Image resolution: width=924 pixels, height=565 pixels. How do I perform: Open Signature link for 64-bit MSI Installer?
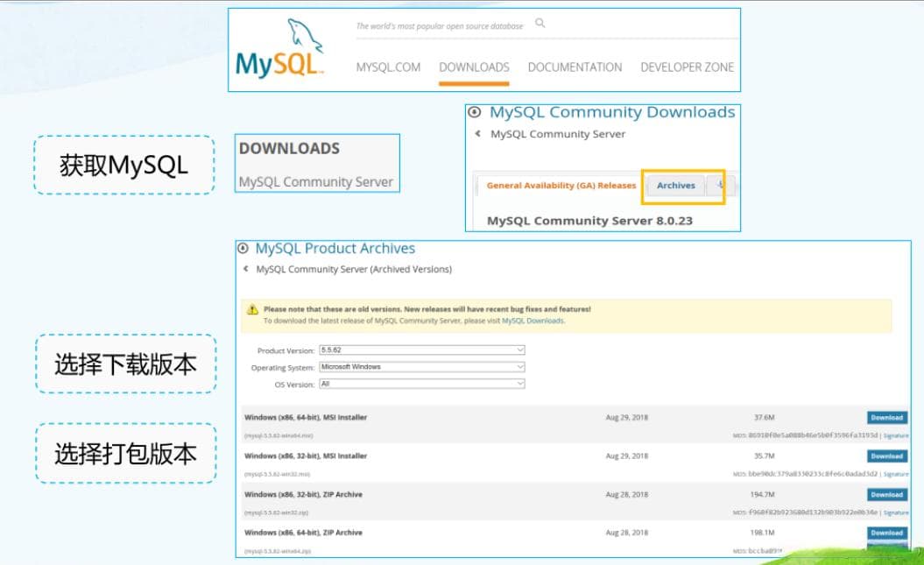(x=896, y=436)
